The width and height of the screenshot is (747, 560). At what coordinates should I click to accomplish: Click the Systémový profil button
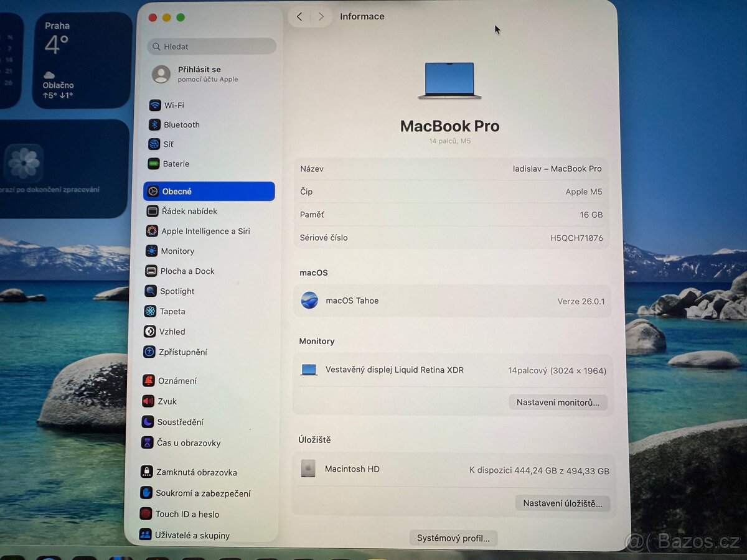(x=453, y=538)
